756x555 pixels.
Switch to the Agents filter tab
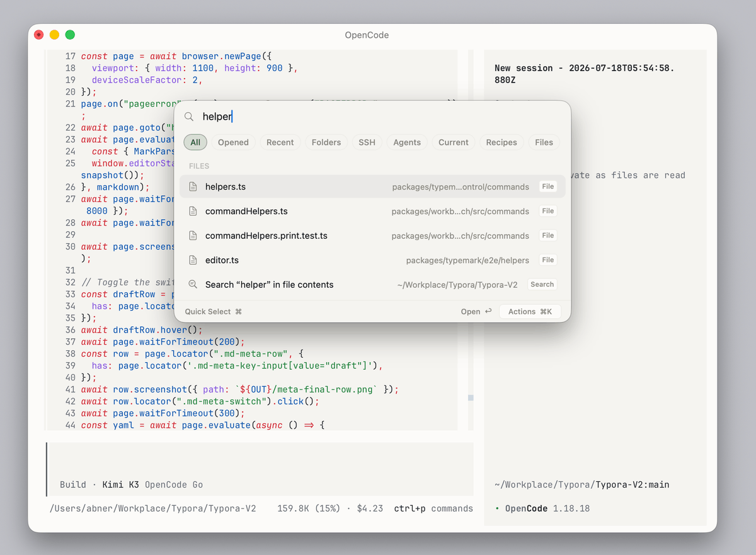coord(407,142)
